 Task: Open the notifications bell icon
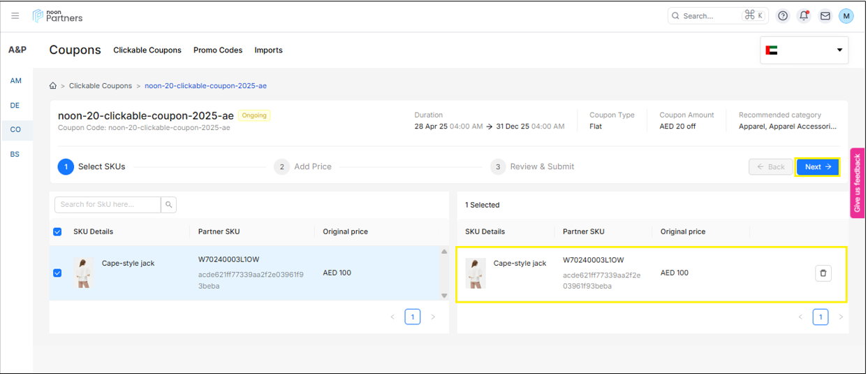point(804,16)
